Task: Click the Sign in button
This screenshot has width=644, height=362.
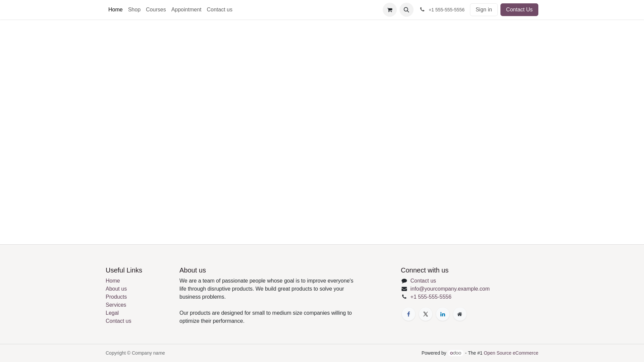Action: pos(484,10)
